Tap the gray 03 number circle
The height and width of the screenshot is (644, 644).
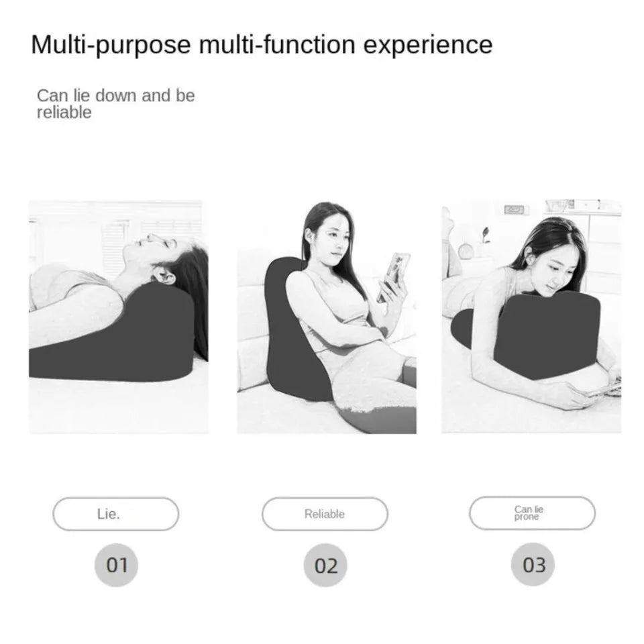click(533, 564)
